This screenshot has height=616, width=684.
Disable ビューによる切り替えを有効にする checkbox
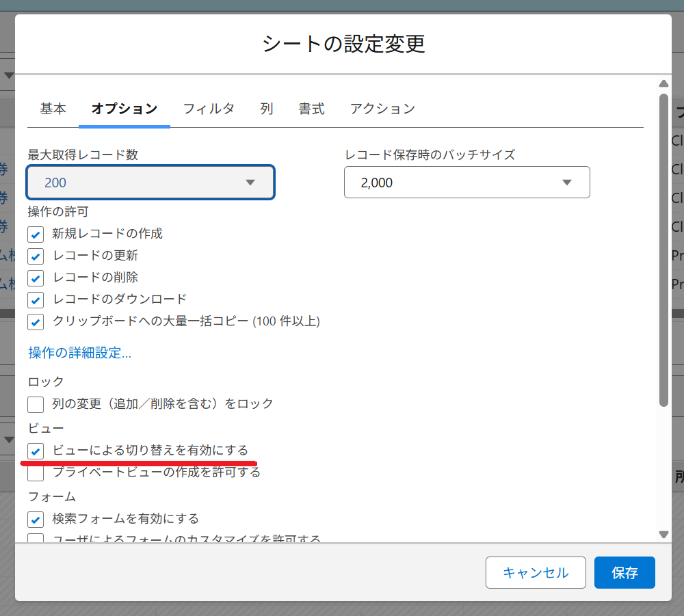[36, 451]
